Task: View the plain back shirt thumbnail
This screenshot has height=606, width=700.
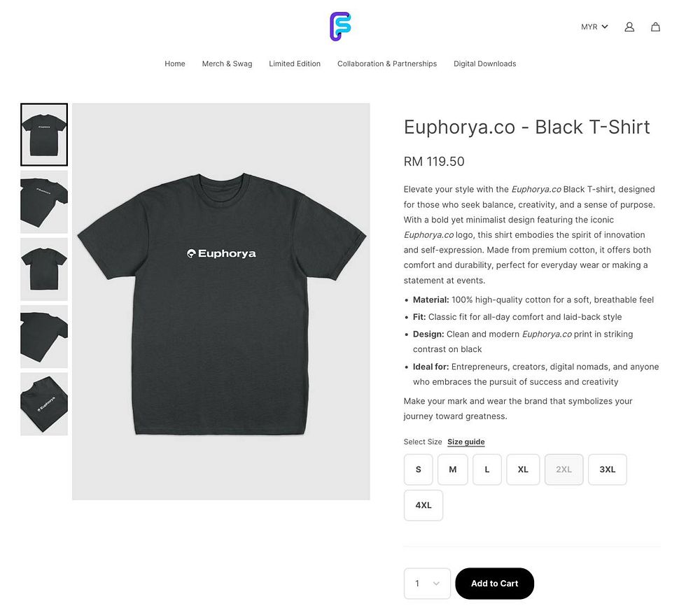Action: [44, 269]
